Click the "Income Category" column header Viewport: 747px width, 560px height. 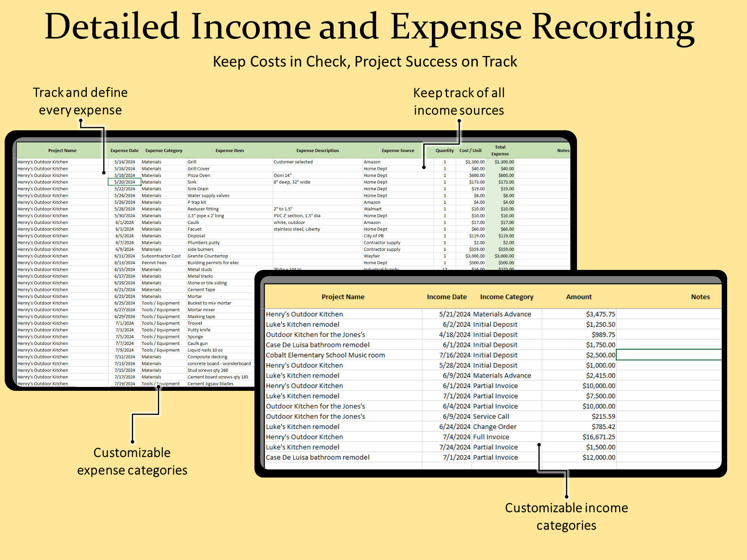click(x=507, y=297)
